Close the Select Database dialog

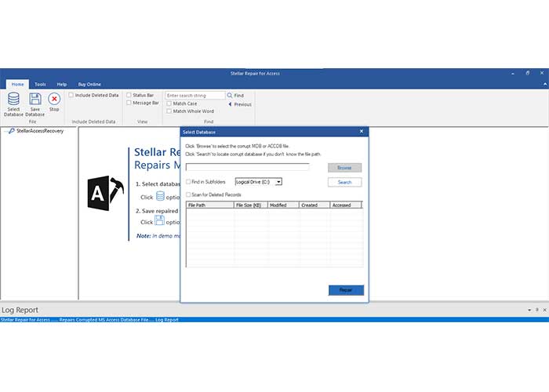point(362,131)
